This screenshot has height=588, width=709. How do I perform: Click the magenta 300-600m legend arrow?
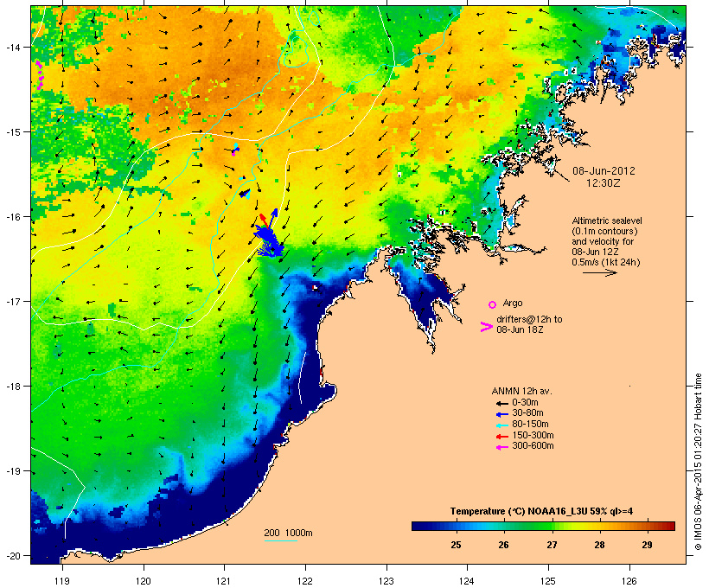[501, 447]
